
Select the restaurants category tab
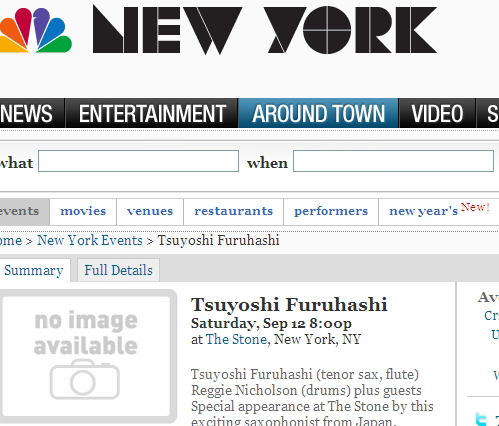pyautogui.click(x=233, y=212)
